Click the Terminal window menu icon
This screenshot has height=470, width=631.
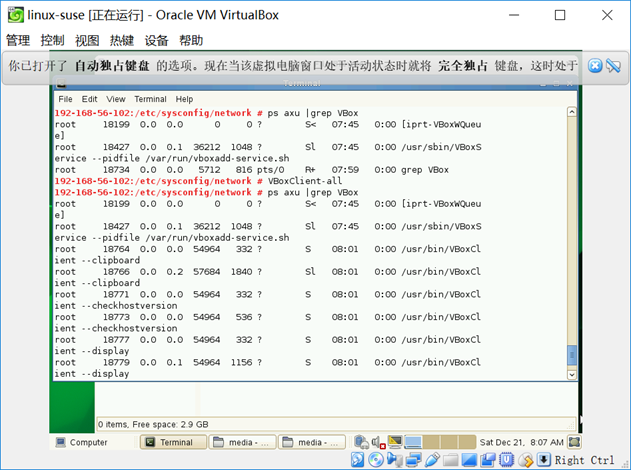click(x=61, y=83)
